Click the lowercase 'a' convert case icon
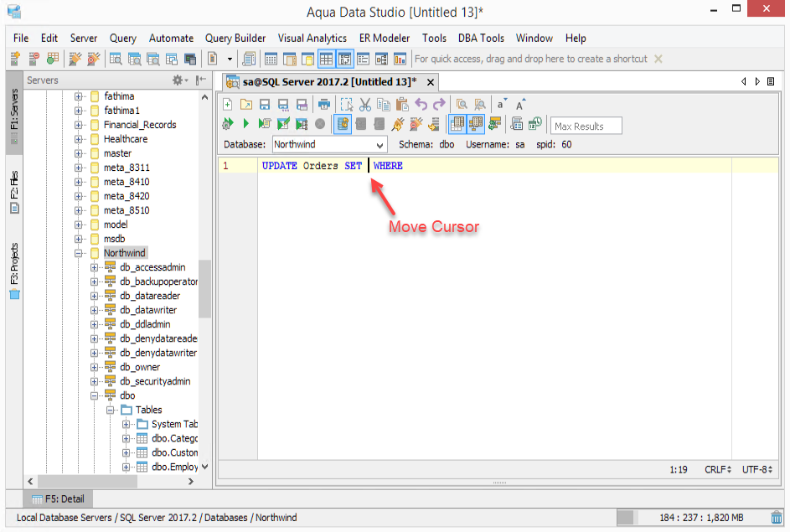 click(501, 104)
